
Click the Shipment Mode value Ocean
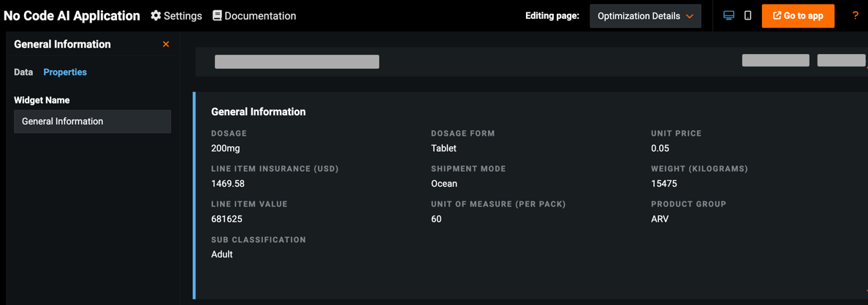[444, 184]
